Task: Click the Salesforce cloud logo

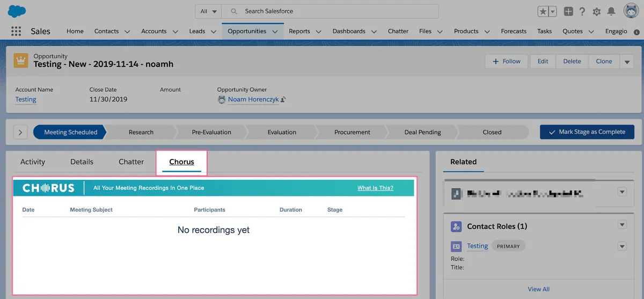Action: pyautogui.click(x=17, y=11)
